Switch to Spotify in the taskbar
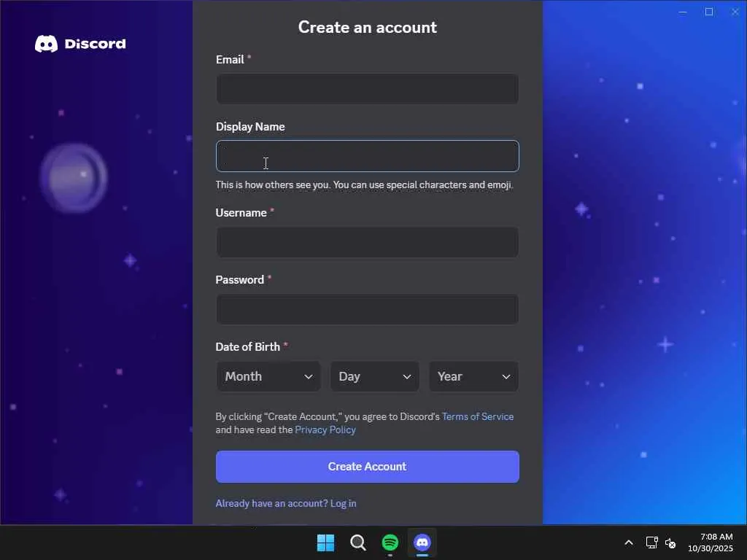747x560 pixels. coord(390,542)
